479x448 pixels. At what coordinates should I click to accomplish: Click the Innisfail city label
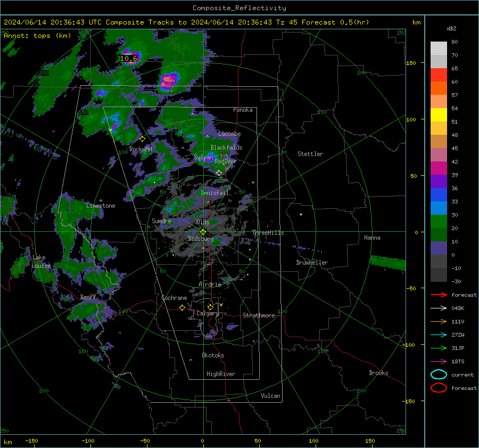[x=214, y=193]
